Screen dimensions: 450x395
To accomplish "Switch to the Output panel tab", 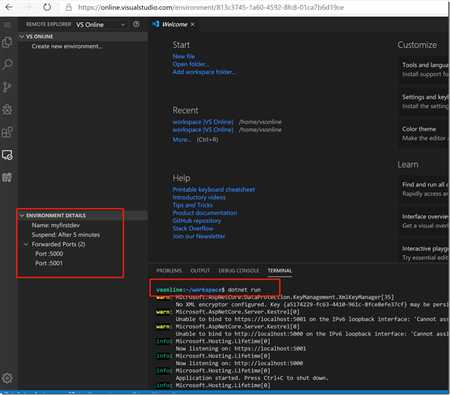I will click(200, 270).
